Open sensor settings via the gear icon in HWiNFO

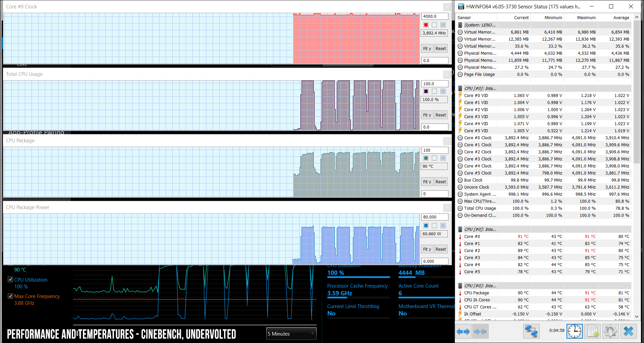[x=610, y=332]
